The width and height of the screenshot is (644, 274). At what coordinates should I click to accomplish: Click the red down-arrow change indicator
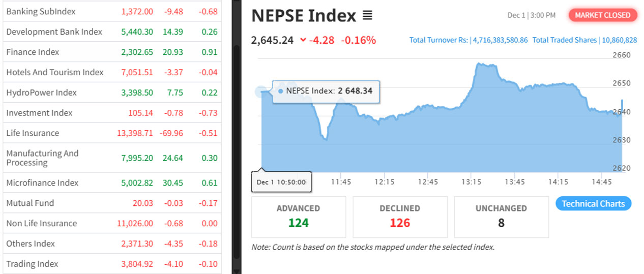tap(303, 40)
